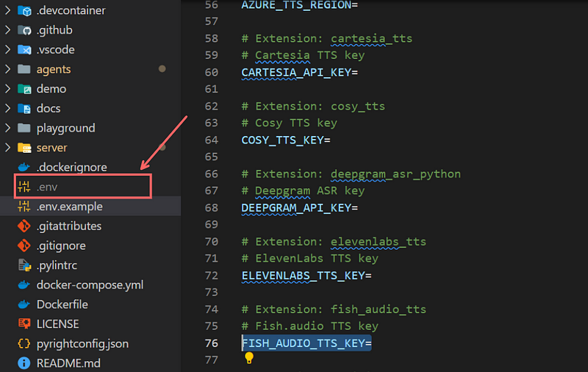Click the .env.example sliders icon
The image size is (588, 372).
pos(24,206)
